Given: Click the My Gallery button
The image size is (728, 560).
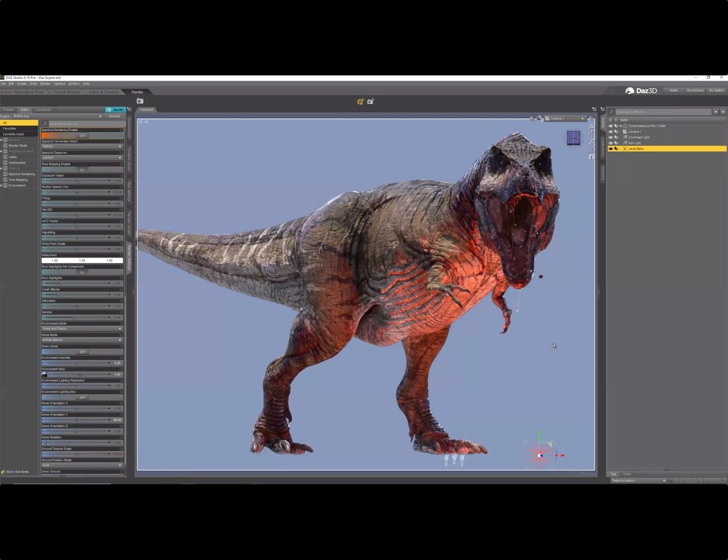Looking at the screenshot, I should coord(716,90).
